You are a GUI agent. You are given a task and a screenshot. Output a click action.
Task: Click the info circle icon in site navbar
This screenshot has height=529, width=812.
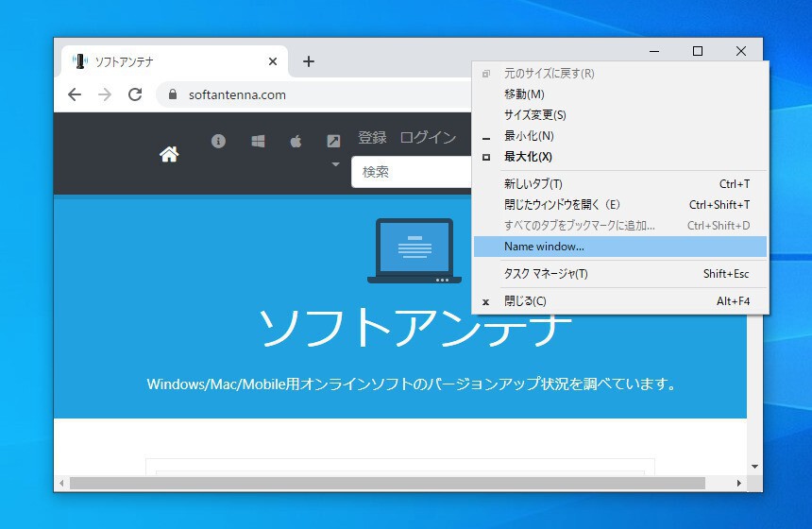[x=218, y=141]
